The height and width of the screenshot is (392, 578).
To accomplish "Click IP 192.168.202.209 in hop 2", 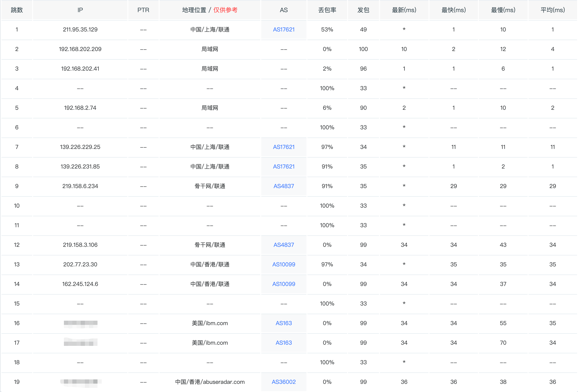I will click(x=80, y=49).
